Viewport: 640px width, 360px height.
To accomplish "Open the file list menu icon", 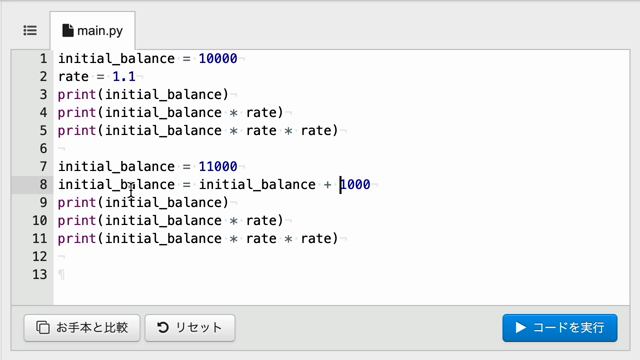I will 30,31.
